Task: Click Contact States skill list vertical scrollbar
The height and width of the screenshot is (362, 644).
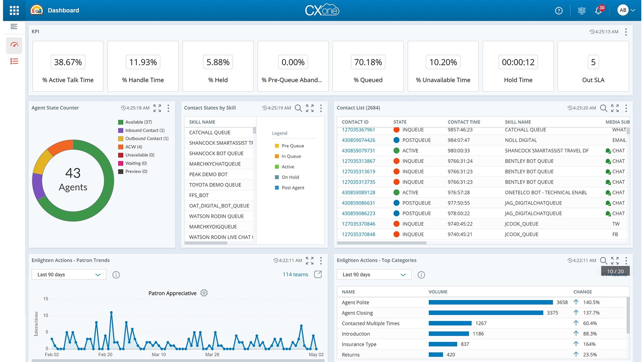Action: click(255, 131)
